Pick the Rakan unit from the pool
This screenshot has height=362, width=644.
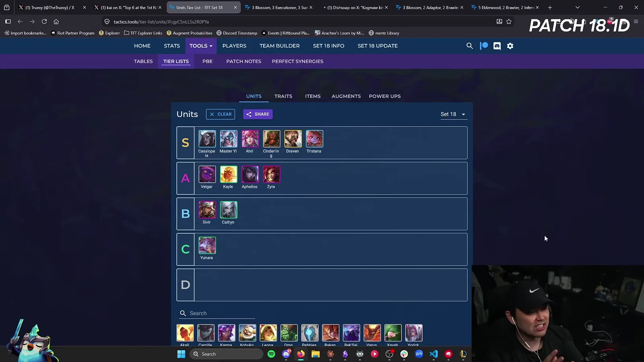pyautogui.click(x=330, y=333)
